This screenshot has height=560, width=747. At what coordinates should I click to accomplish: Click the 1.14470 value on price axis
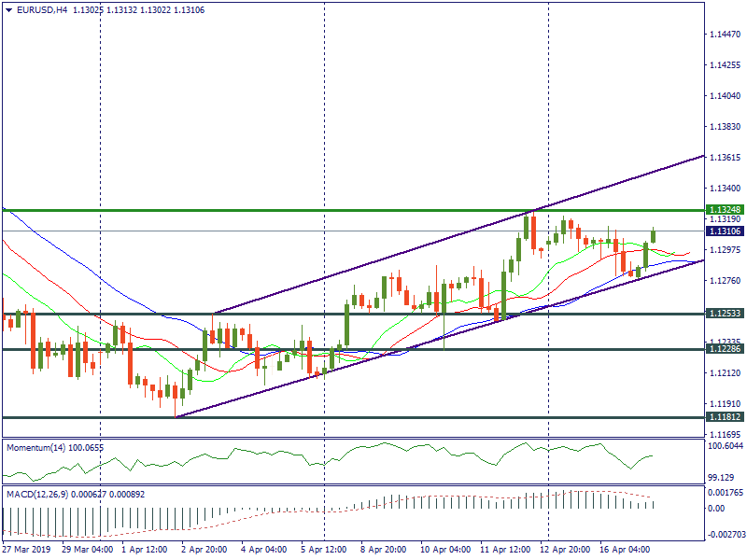click(726, 35)
